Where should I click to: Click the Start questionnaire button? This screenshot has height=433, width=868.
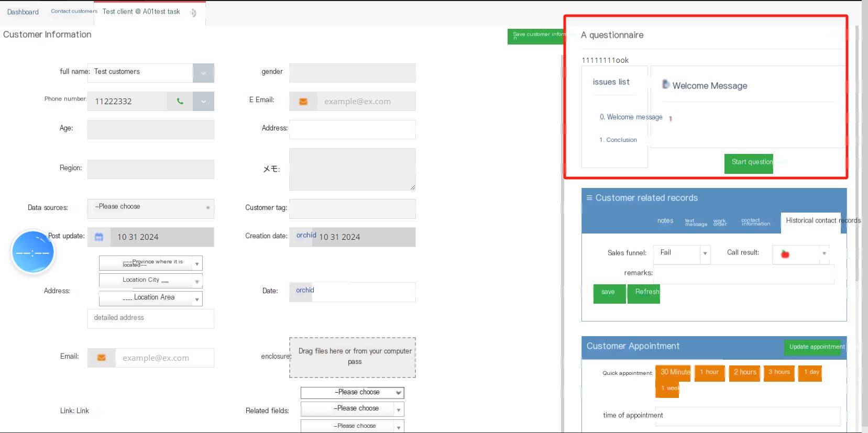[749, 163]
